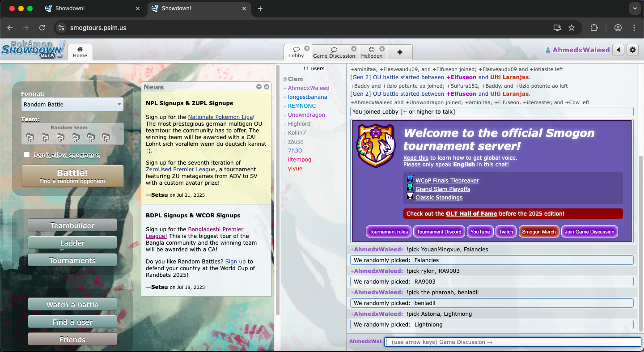Viewport: 644px width, 352px height.
Task: Click Tournament rules button
Action: coord(389,232)
